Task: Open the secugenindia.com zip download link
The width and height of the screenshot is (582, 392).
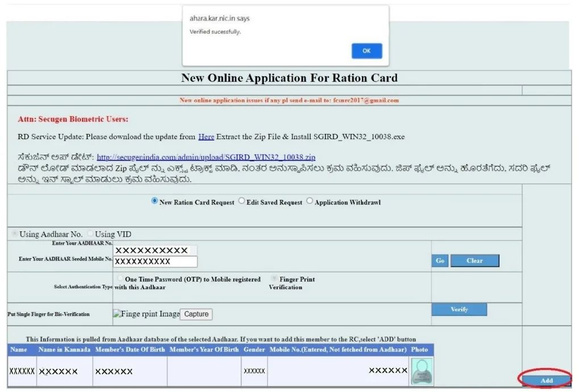Action: tap(206, 157)
